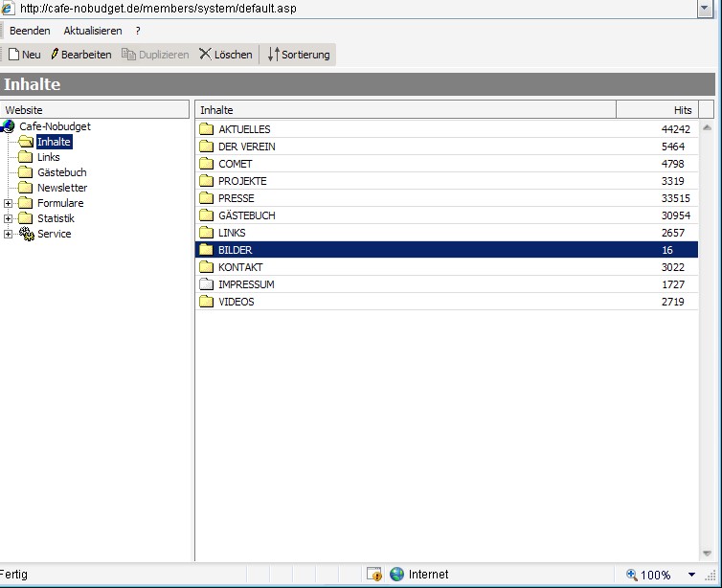
Task: Click the Neu new document icon
Action: pos(13,55)
